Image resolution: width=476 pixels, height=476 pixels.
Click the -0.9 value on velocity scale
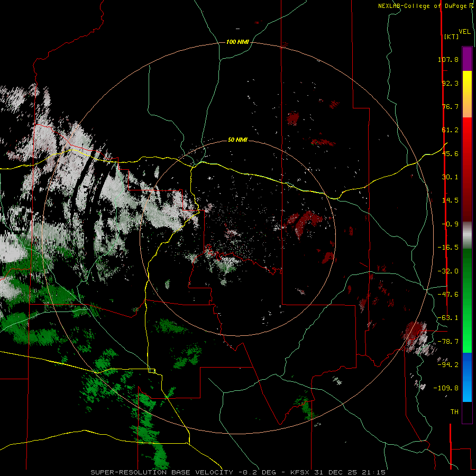point(450,224)
